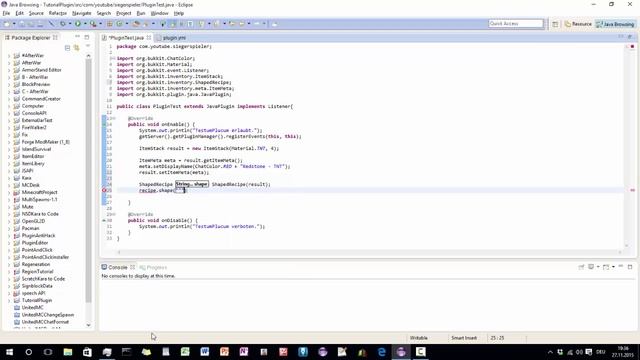
Task: Open the Help menu
Action: [179, 13]
